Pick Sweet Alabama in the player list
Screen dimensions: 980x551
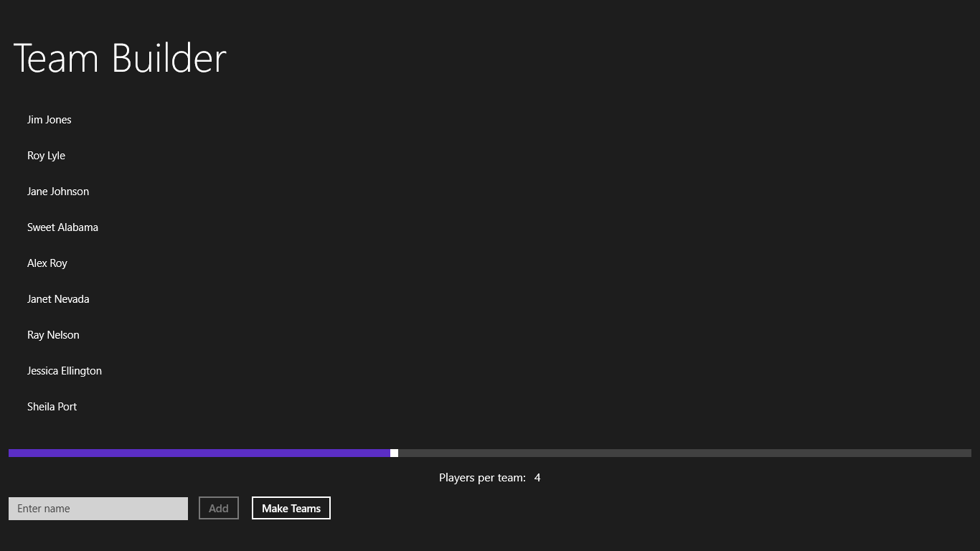[62, 227]
